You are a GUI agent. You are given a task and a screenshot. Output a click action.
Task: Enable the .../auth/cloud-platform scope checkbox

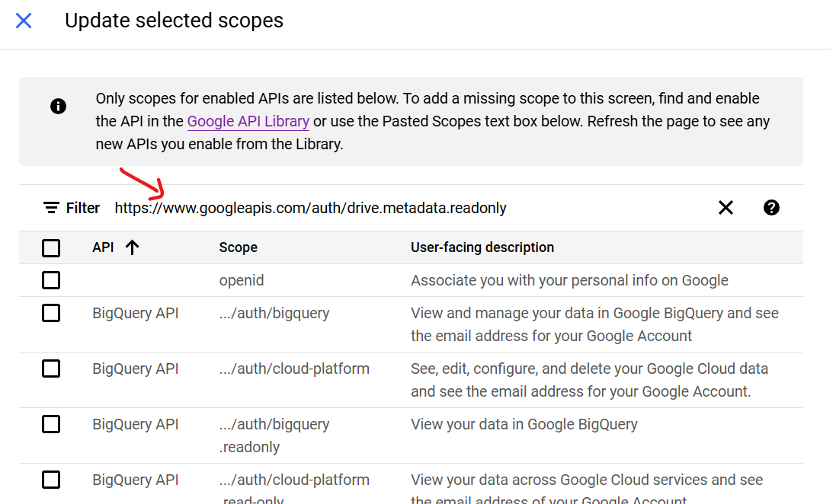click(51, 368)
